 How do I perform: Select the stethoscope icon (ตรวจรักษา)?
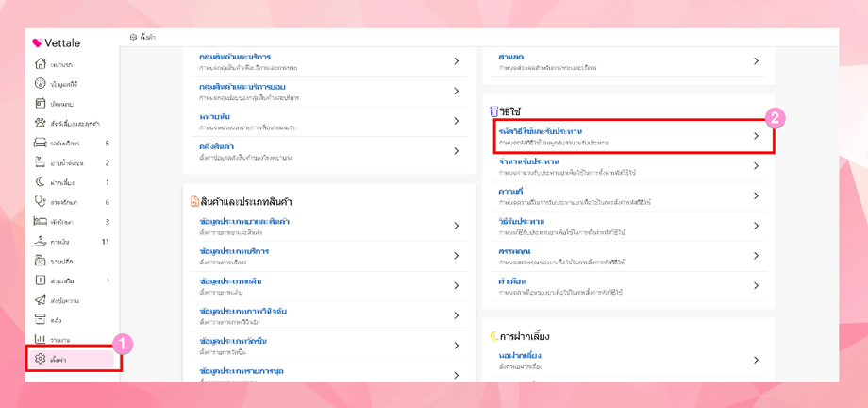click(41, 202)
